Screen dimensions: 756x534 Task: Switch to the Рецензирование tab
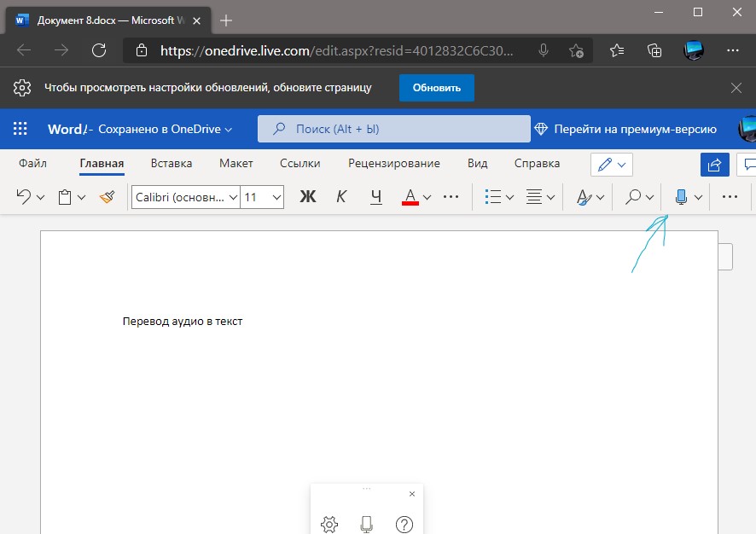tap(394, 163)
